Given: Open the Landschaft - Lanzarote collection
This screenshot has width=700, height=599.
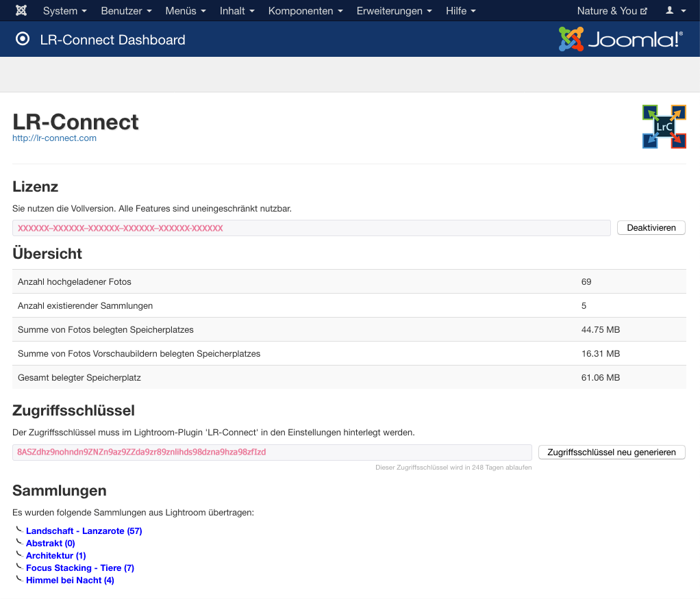Looking at the screenshot, I should pos(84,531).
